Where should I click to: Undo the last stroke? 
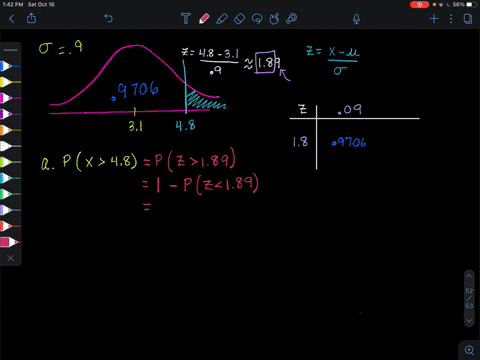pos(109,18)
